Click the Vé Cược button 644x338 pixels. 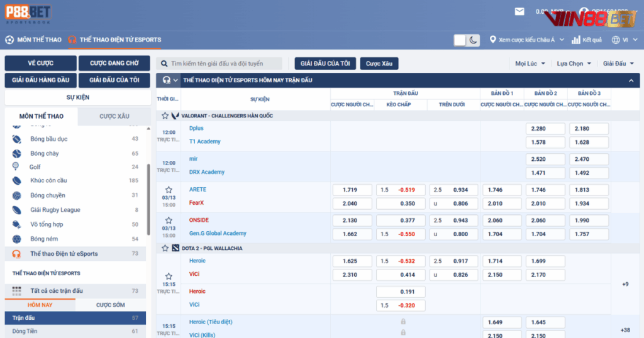point(41,63)
